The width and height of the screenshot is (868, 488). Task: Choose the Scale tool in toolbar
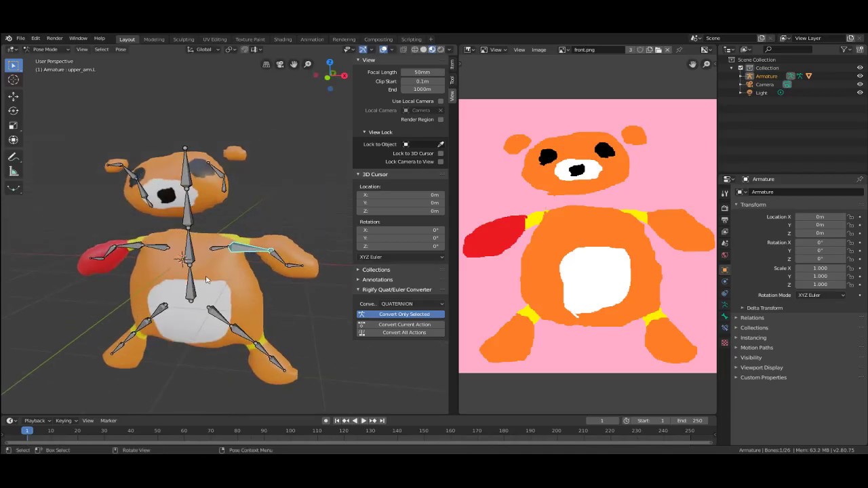(x=13, y=125)
